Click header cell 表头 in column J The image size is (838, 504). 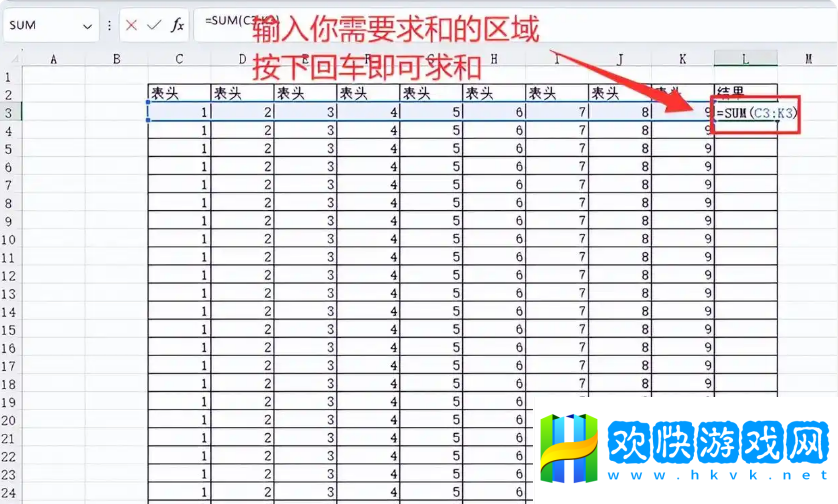point(620,94)
